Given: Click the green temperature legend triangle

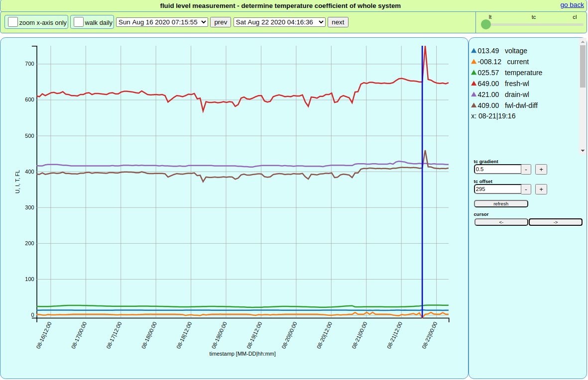Looking at the screenshot, I should pos(473,73).
